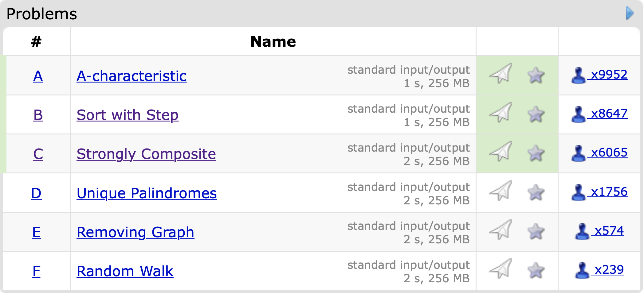Image resolution: width=644 pixels, height=294 pixels.
Task: Click the solved-users icon beside x9952
Action: (x=578, y=75)
